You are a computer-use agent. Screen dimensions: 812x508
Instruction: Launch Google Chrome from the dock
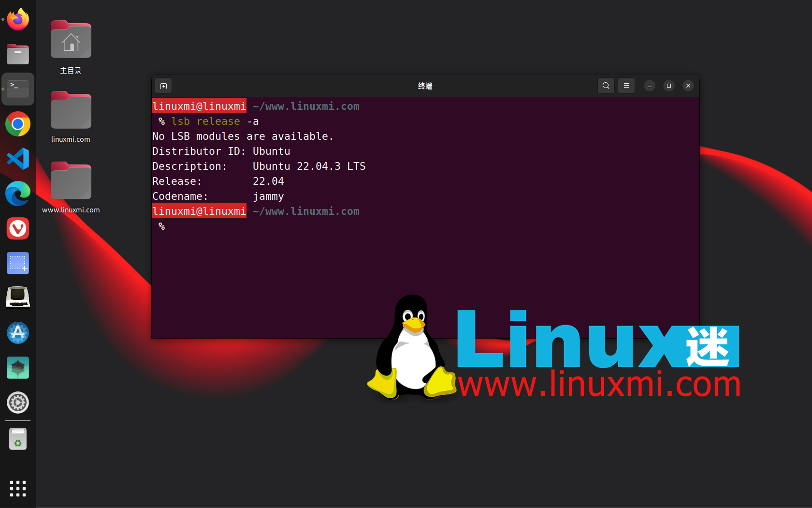click(x=18, y=124)
